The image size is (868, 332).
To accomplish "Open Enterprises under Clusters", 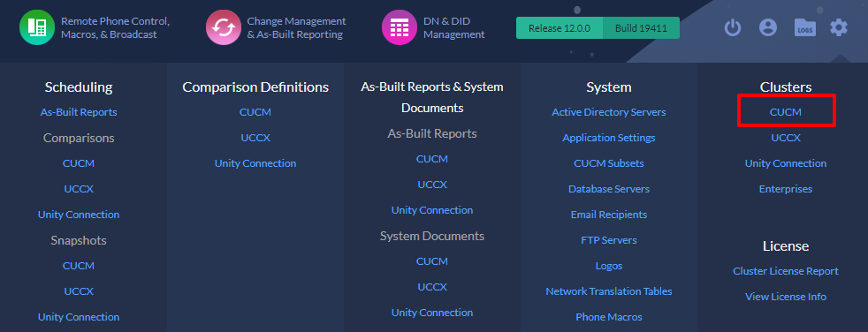I will (x=786, y=189).
